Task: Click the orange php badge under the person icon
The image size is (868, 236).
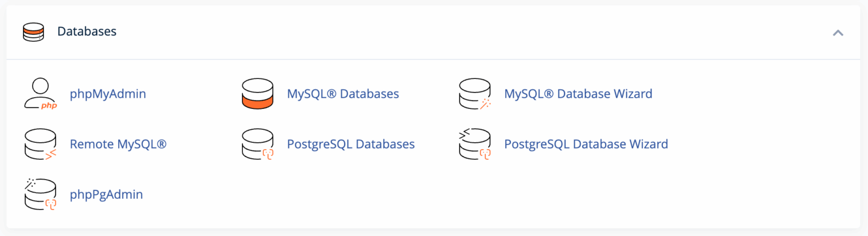Action: click(49, 105)
